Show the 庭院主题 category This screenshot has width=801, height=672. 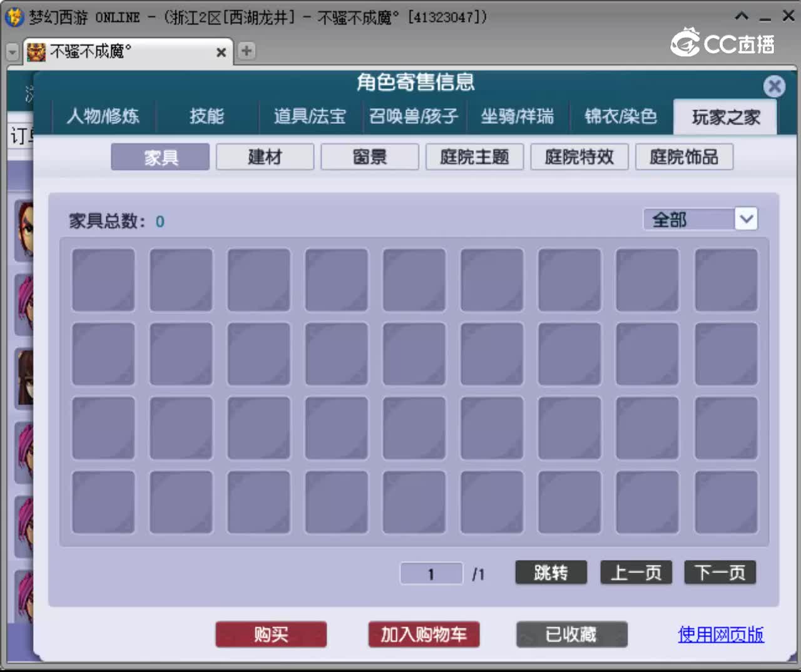(x=474, y=157)
